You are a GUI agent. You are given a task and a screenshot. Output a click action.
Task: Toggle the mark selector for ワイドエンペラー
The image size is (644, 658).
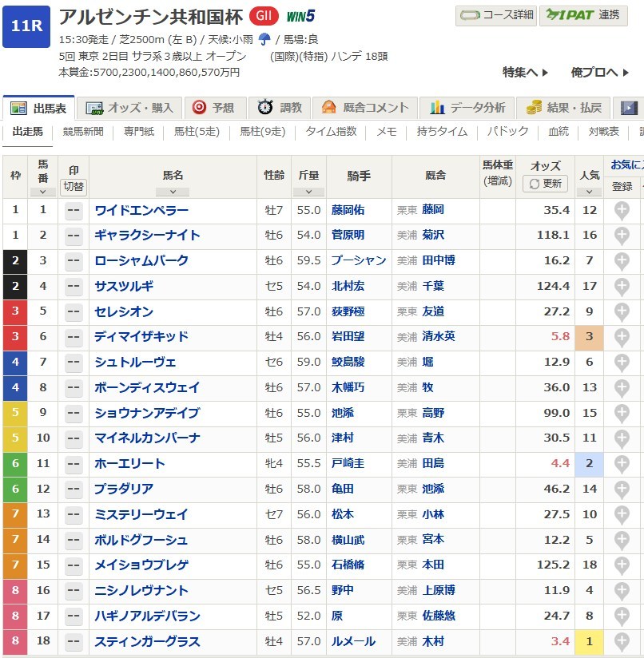(x=74, y=211)
